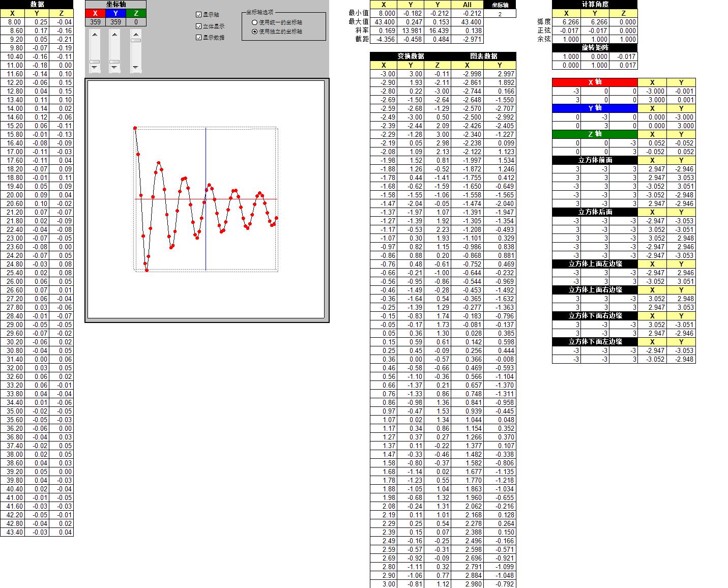Select the 弧度 row label
Image resolution: width=728 pixels, height=588 pixels.
tap(544, 22)
